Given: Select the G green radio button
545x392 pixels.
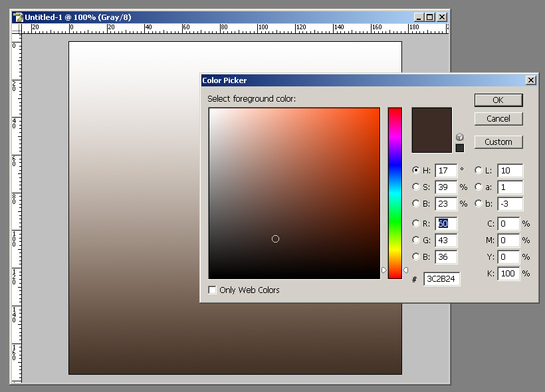Looking at the screenshot, I should [416, 241].
